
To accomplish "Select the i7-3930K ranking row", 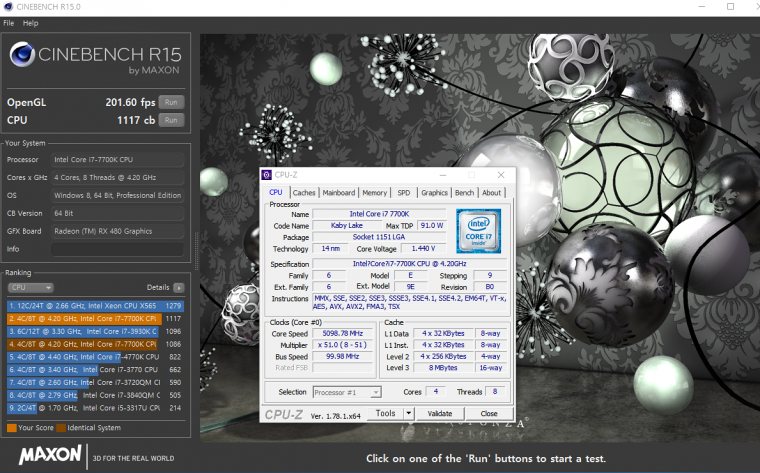I will 95,331.
